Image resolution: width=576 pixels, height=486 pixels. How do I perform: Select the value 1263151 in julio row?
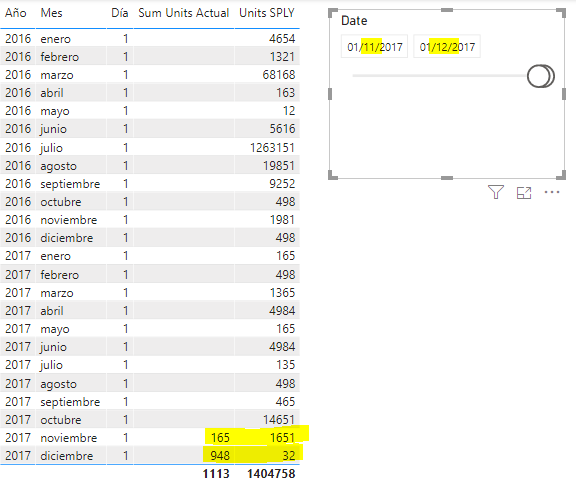272,148
